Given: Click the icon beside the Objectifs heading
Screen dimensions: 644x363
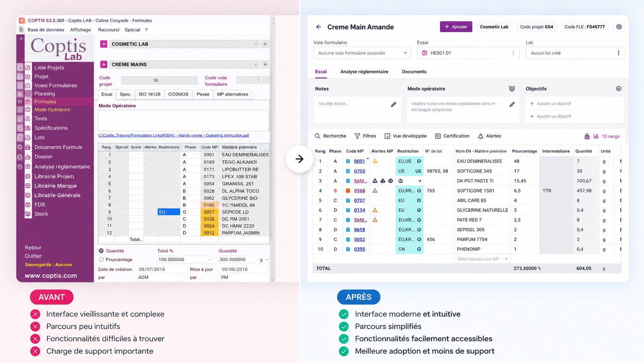Looking at the screenshot, I should (619, 89).
